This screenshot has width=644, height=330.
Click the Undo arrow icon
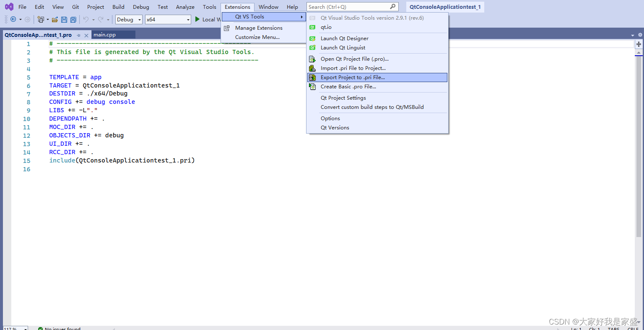[x=86, y=19]
